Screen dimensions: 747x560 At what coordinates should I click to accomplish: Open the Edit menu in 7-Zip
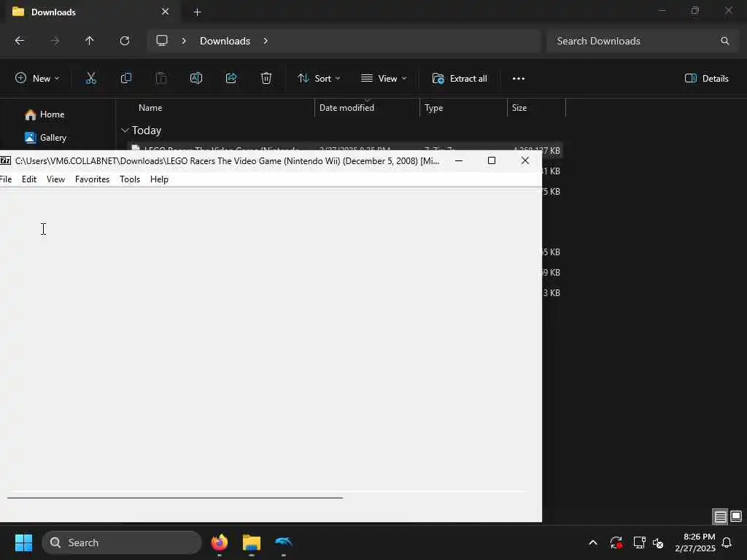point(29,179)
